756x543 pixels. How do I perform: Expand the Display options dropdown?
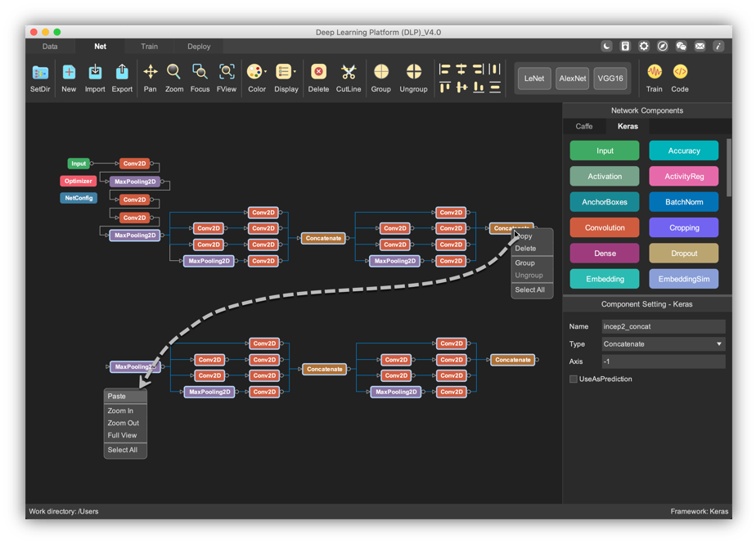tap(286, 73)
